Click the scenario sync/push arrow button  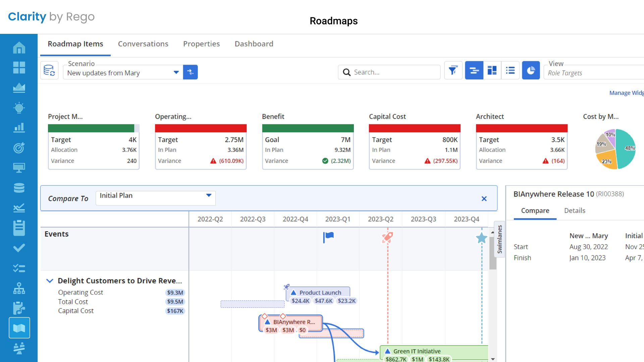[x=190, y=72]
